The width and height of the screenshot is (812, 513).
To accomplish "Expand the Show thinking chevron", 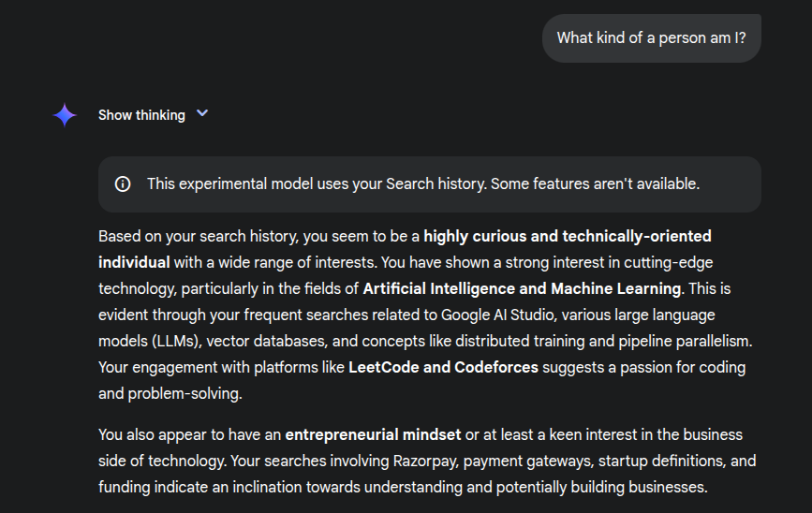I will pos(202,113).
